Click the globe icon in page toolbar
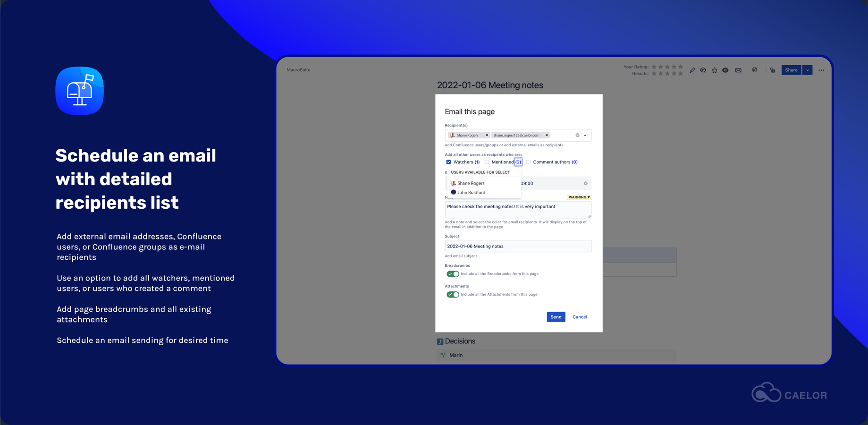868x425 pixels. [x=755, y=70]
